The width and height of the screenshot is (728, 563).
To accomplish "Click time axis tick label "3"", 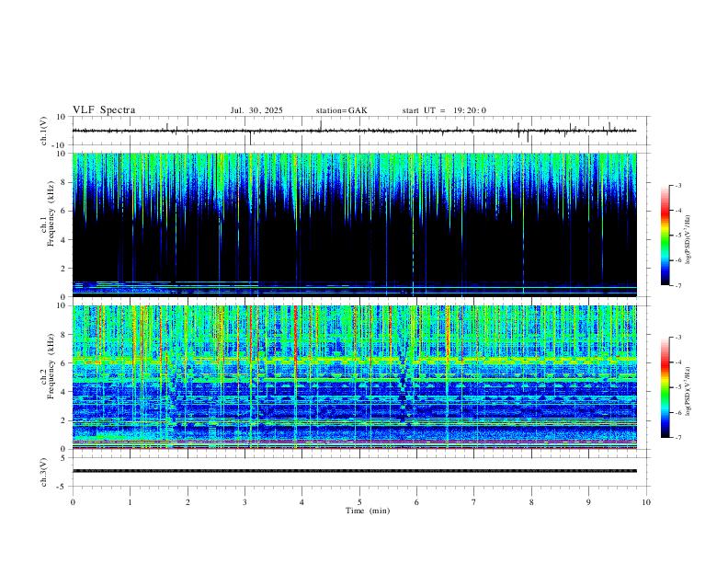I will (x=245, y=502).
